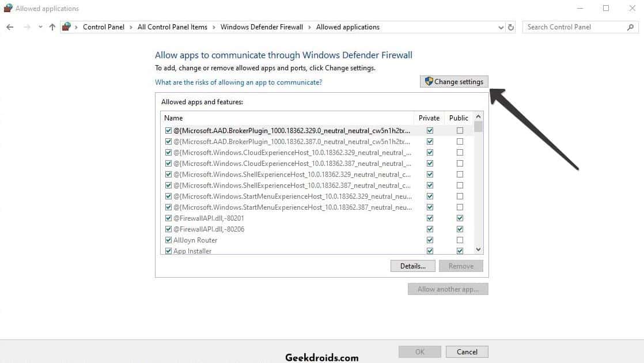Toggle Public checkbox for BrokerPlugin 18362.329 row
This screenshot has height=363, width=644.
click(x=460, y=131)
